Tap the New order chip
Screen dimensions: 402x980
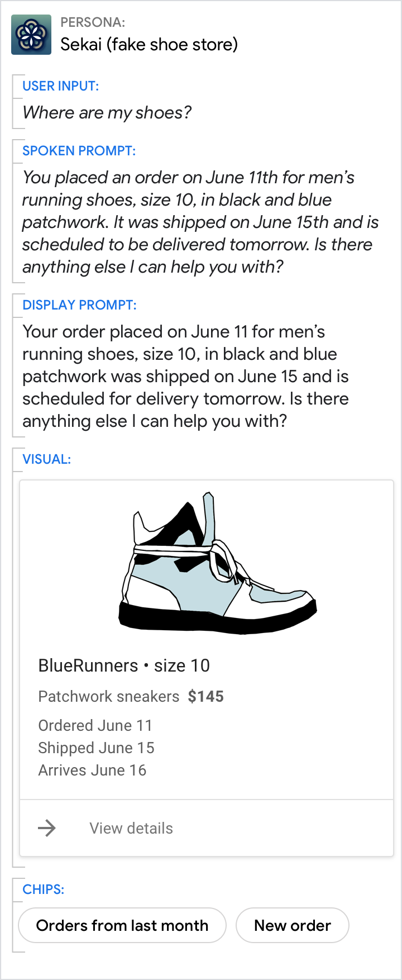pos(293,925)
